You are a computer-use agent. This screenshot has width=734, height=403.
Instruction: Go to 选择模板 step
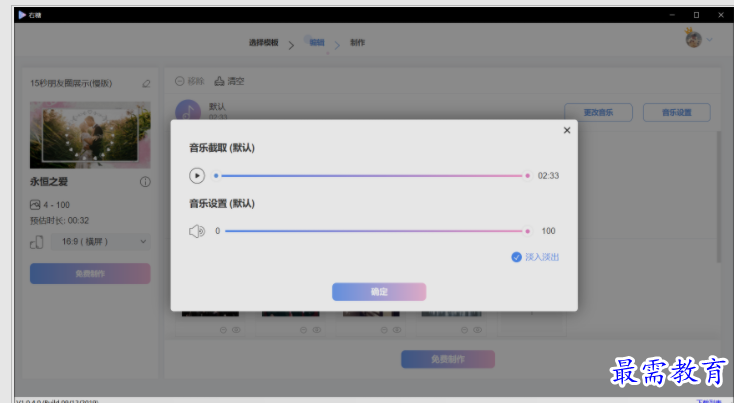pyautogui.click(x=264, y=43)
